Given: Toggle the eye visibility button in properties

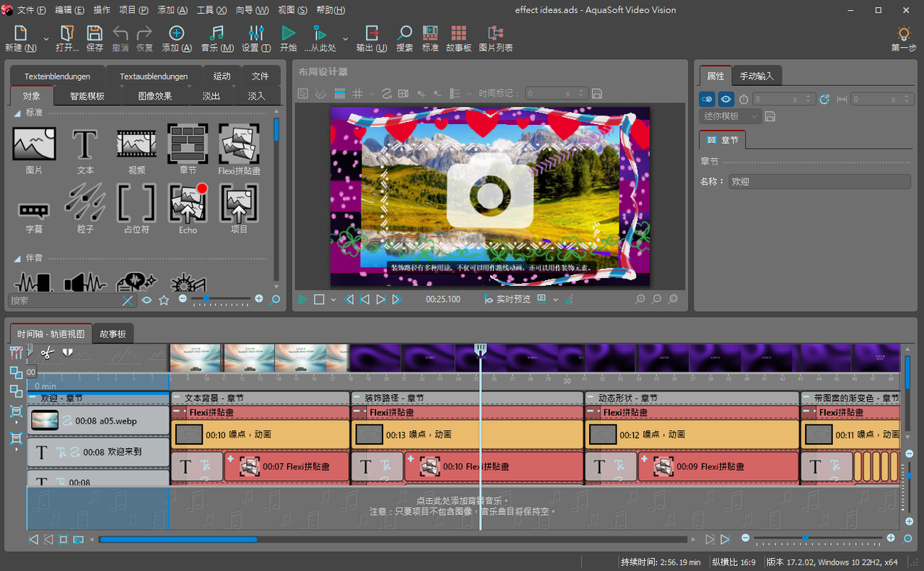Looking at the screenshot, I should [x=726, y=99].
